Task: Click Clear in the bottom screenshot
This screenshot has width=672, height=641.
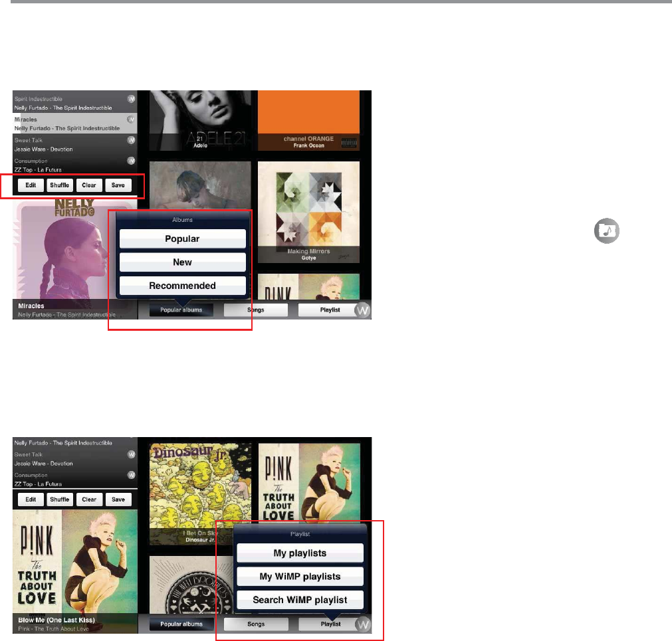Action: pyautogui.click(x=88, y=500)
